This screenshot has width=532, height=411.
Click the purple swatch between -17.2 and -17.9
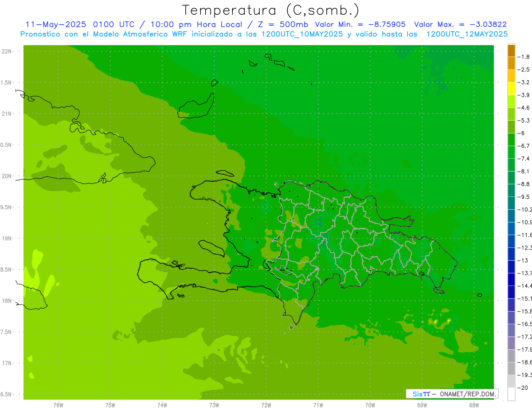click(511, 343)
